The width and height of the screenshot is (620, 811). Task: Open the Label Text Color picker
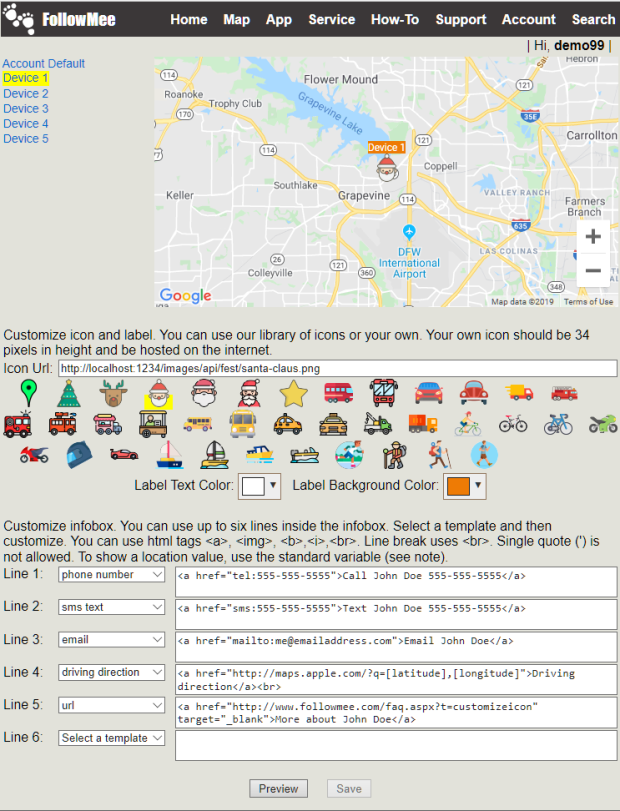pyautogui.click(x=259, y=486)
